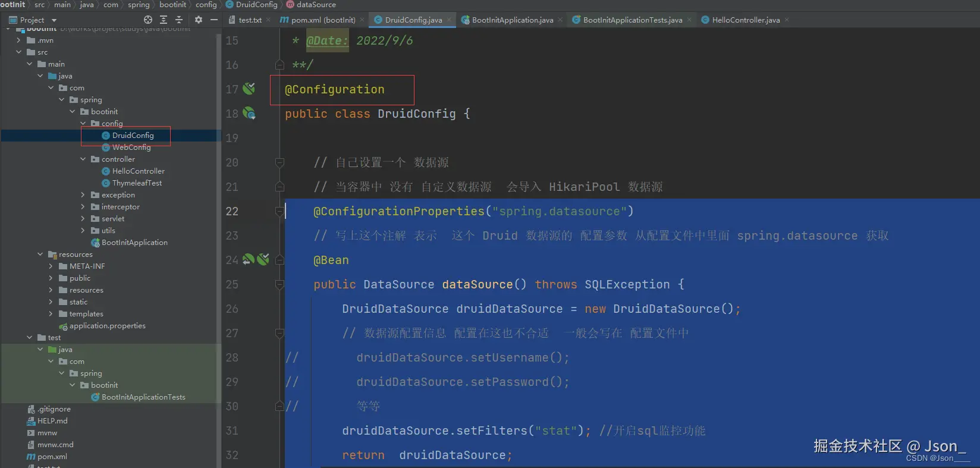
Task: Expand the utils package
Action: 83,231
